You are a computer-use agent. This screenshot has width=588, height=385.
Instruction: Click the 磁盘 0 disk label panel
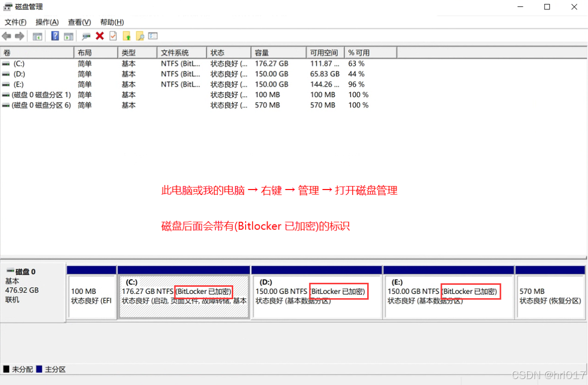[x=33, y=293]
